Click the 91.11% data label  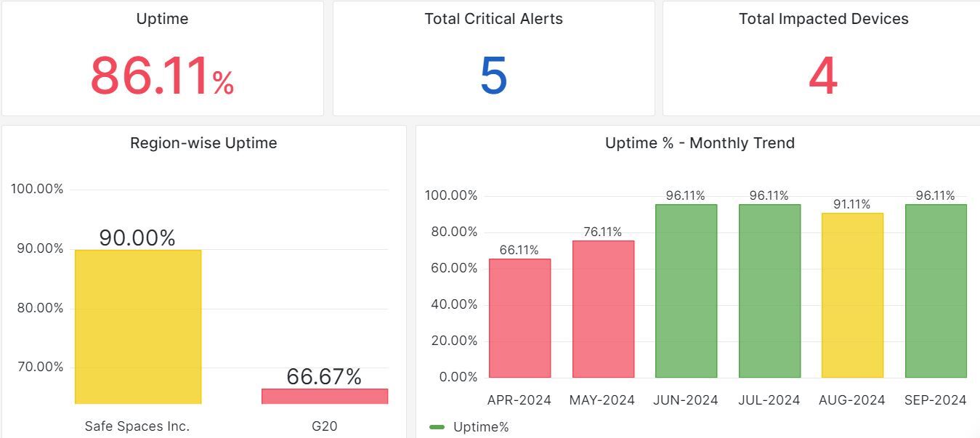pyautogui.click(x=852, y=204)
